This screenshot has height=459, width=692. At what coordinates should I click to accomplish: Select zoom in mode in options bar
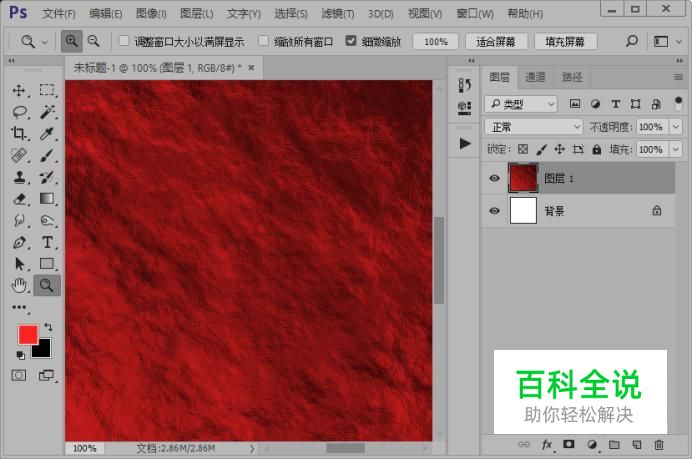point(71,41)
